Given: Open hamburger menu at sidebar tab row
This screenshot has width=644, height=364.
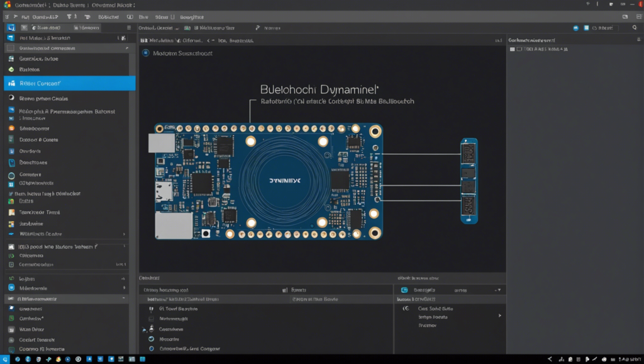Looking at the screenshot, I should click(x=129, y=28).
